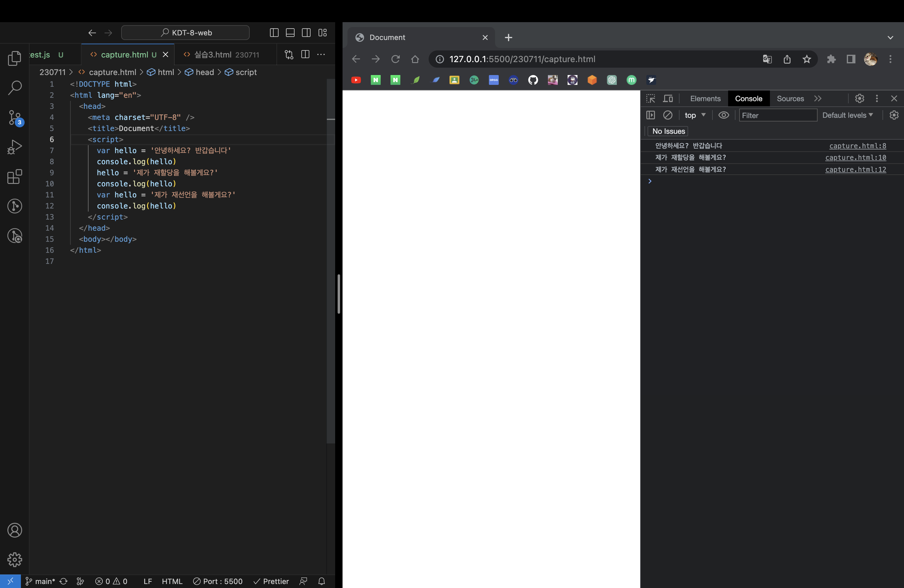This screenshot has width=904, height=588.
Task: Open the VS Code Manage gear
Action: [14, 559]
